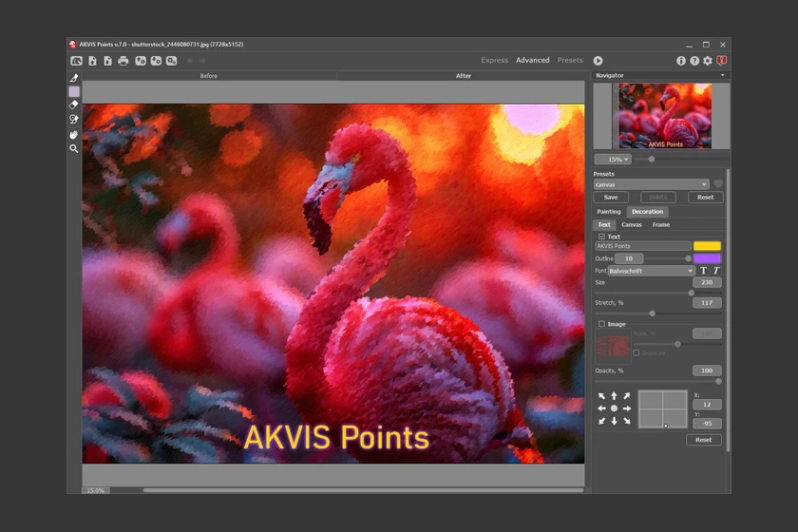The width and height of the screenshot is (798, 532).
Task: Click Reset button beside Delete
Action: [x=705, y=197]
